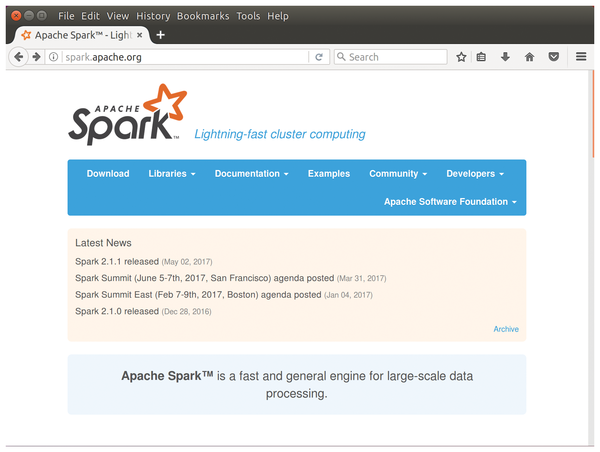Open the Spark 2.1.0 released news
This screenshot has width=600, height=452.
click(x=117, y=311)
